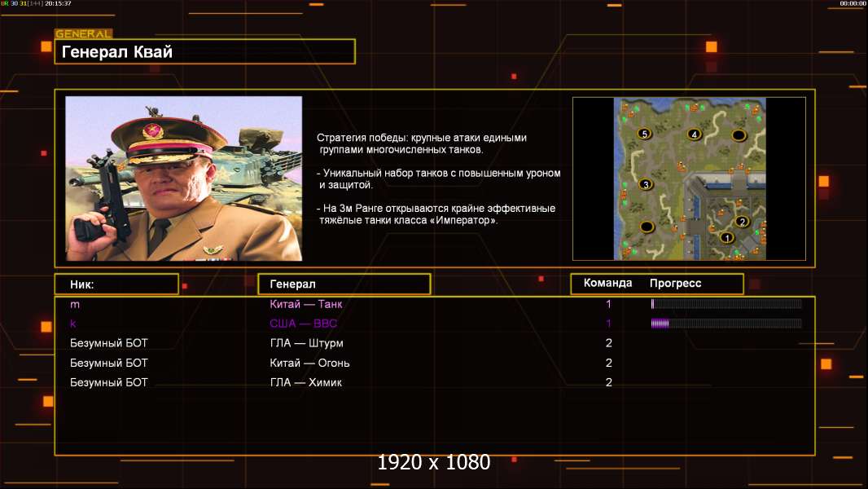Viewport: 868px width, 489px height.
Task: Select the "США — ВВС" general entry
Action: point(303,324)
